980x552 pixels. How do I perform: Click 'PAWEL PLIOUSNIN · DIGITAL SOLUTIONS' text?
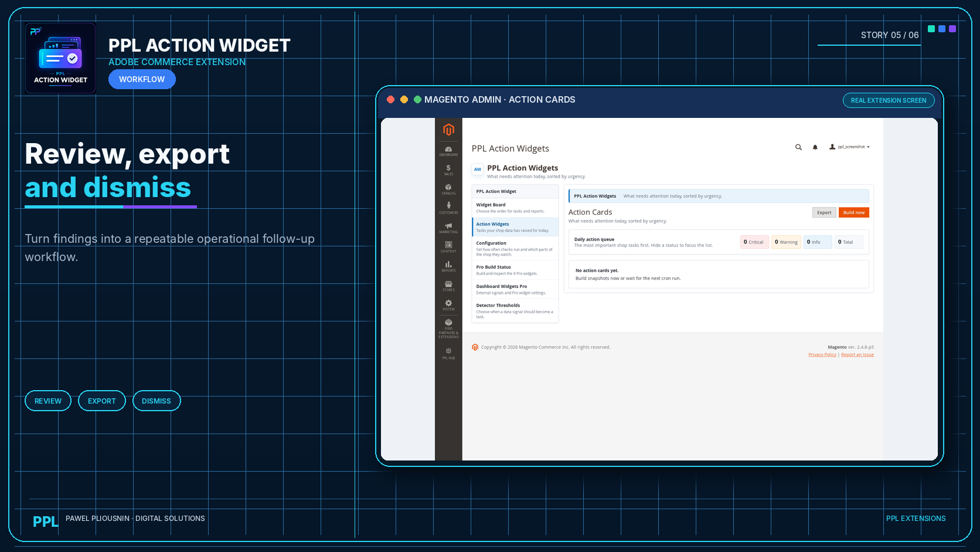coord(135,519)
